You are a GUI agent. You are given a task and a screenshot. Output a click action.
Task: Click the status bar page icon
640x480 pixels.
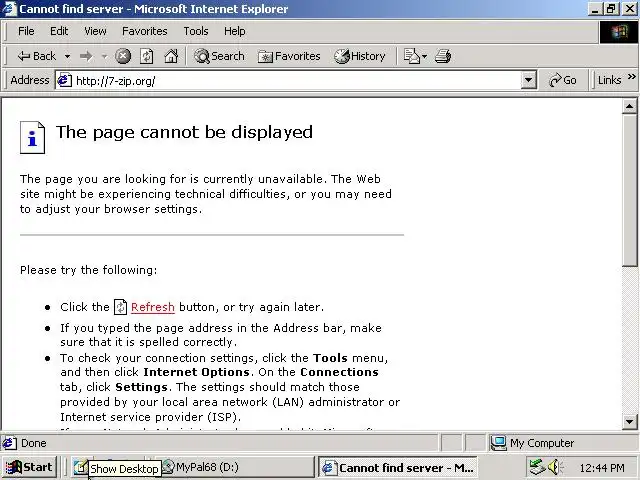[9, 443]
